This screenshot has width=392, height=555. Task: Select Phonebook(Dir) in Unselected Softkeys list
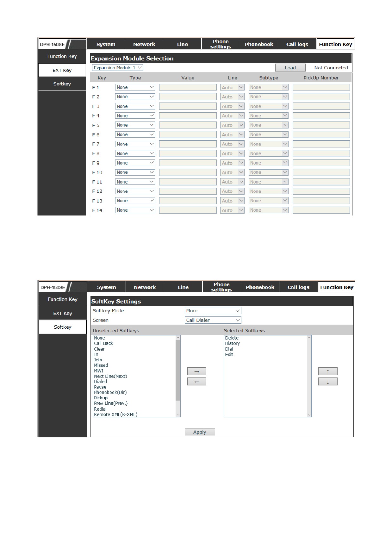point(110,392)
